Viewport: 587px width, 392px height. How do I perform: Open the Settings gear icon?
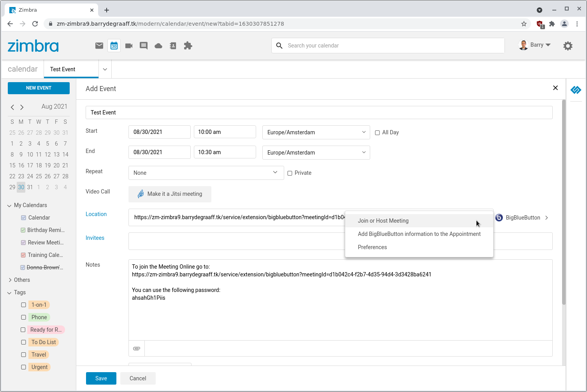[568, 46]
